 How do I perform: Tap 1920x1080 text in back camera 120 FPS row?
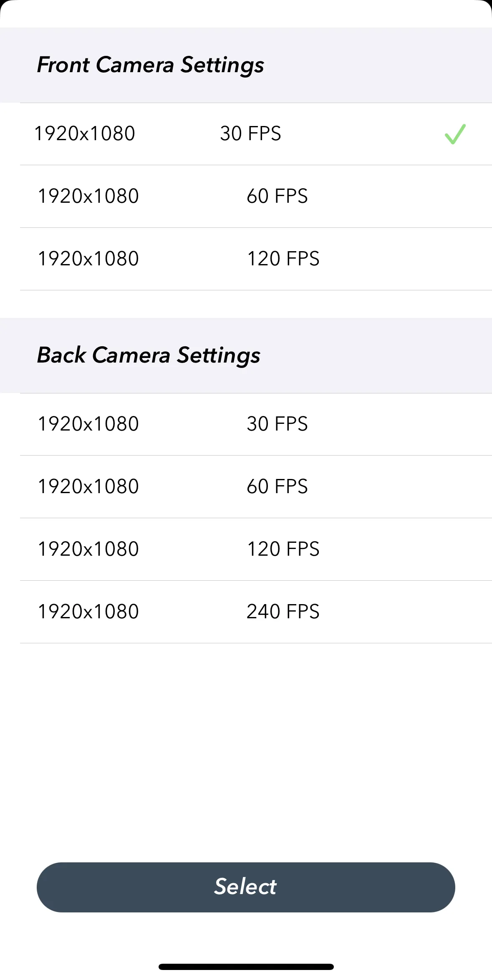(88, 549)
